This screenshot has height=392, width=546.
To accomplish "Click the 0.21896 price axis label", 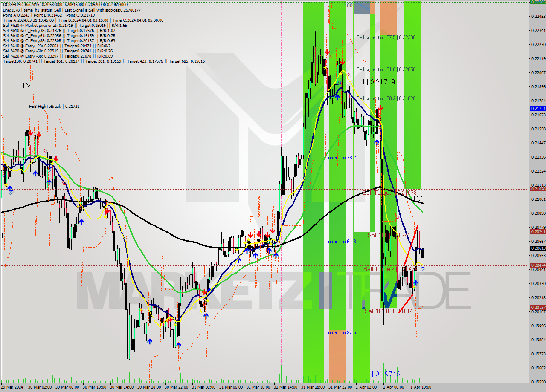I will tap(539, 86).
